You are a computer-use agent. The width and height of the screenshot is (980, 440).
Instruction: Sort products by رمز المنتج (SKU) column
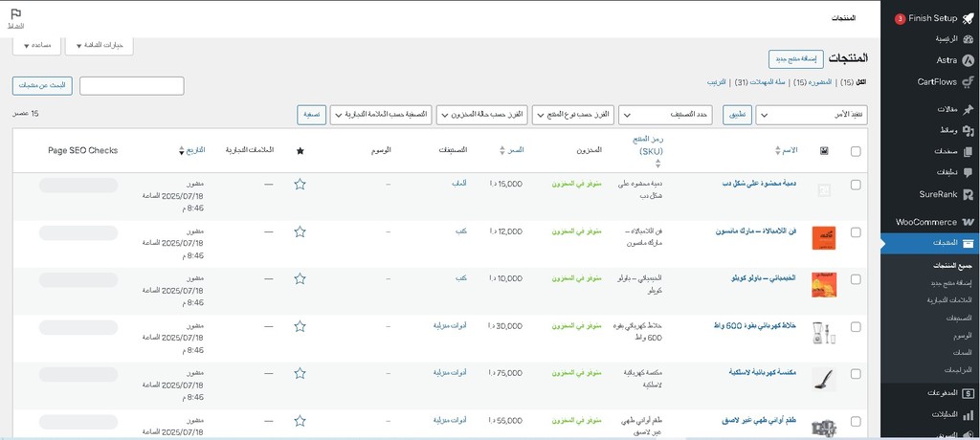click(650, 150)
